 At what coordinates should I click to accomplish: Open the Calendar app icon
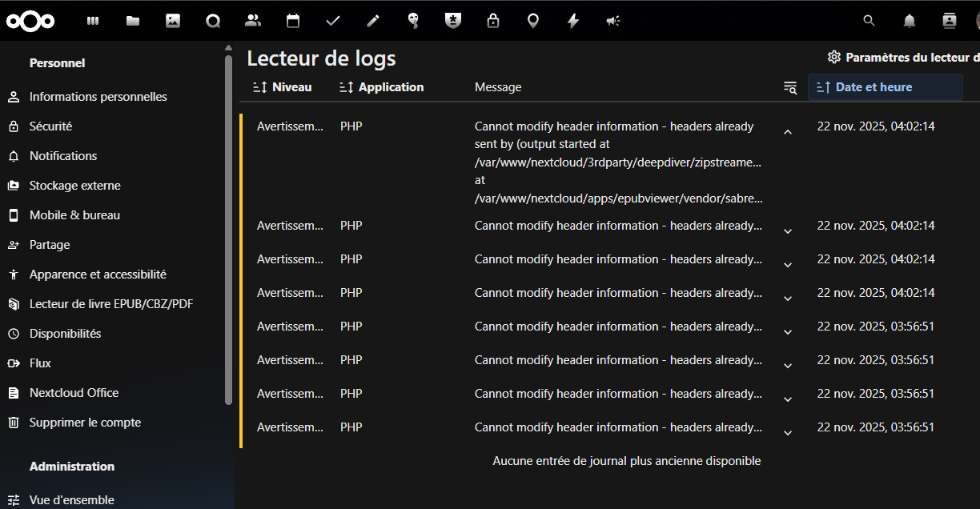point(293,22)
